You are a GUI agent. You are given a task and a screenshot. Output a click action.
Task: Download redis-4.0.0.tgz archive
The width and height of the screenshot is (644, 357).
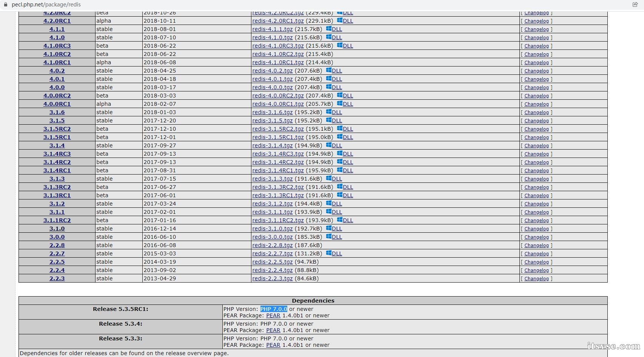(272, 87)
